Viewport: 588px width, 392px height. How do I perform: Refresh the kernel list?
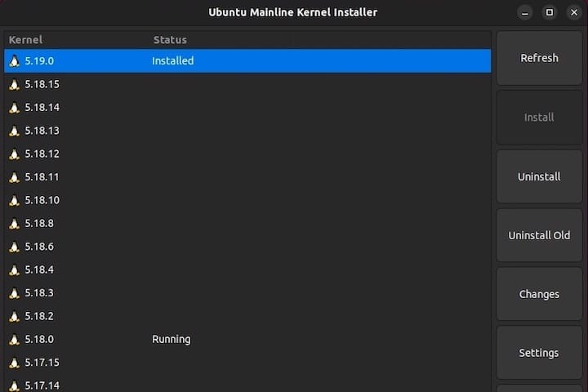539,58
